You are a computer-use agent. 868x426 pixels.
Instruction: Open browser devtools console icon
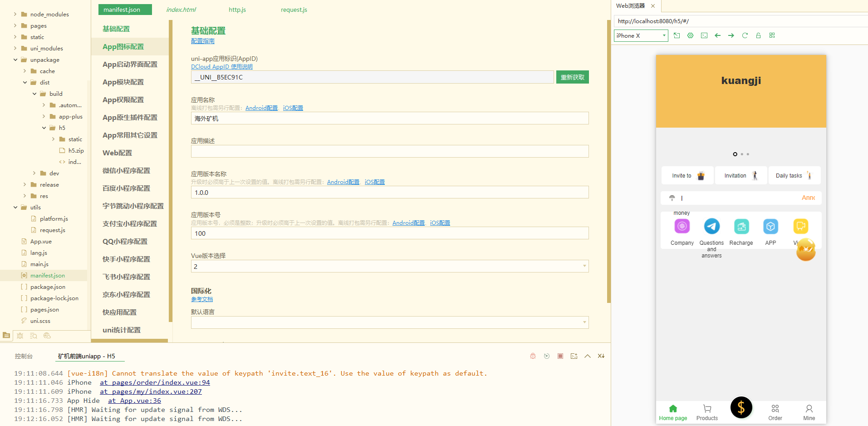(x=704, y=35)
